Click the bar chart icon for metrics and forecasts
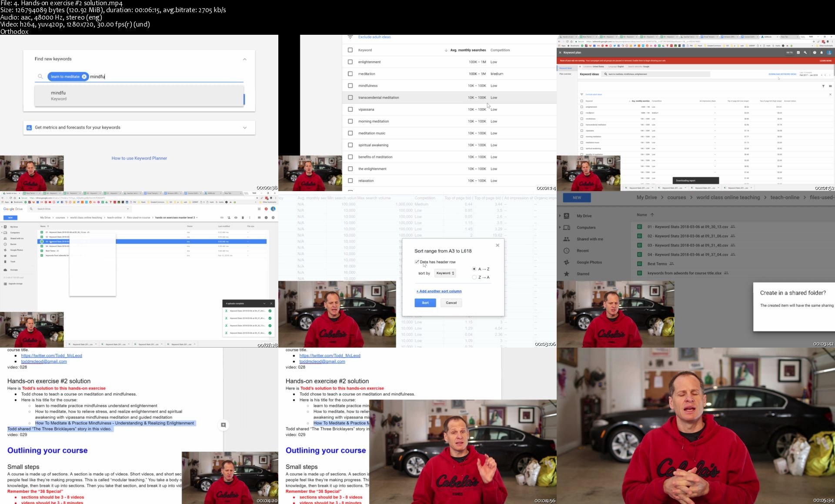 point(29,128)
